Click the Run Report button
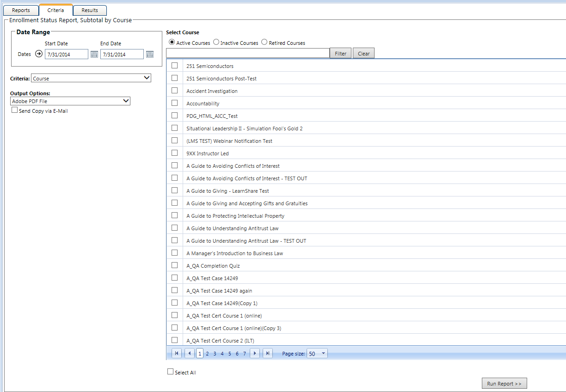Viewport: 566px width, 392px height. pos(504,384)
